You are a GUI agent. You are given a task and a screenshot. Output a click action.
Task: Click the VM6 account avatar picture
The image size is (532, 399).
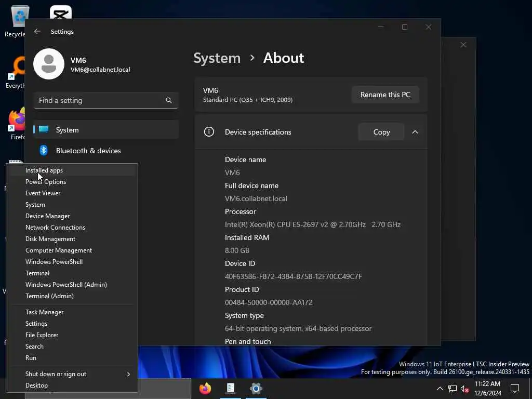click(x=49, y=64)
